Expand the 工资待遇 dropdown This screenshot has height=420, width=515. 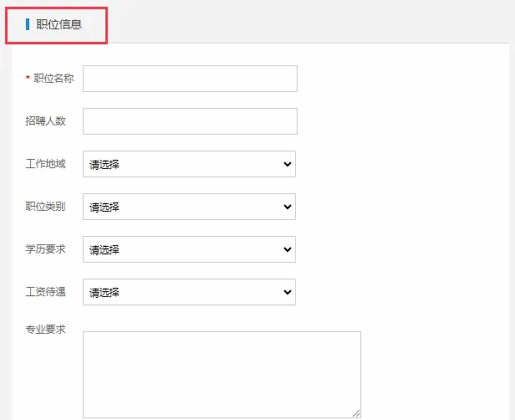pyautogui.click(x=189, y=292)
